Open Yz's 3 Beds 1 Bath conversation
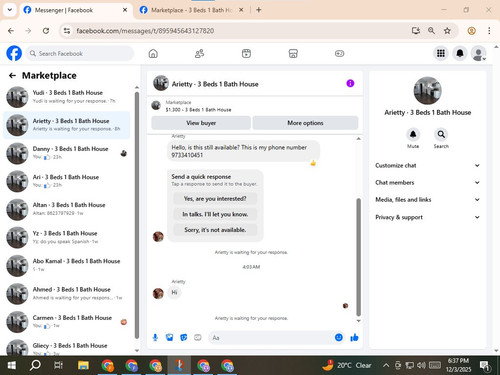The image size is (500, 375). pos(67,237)
